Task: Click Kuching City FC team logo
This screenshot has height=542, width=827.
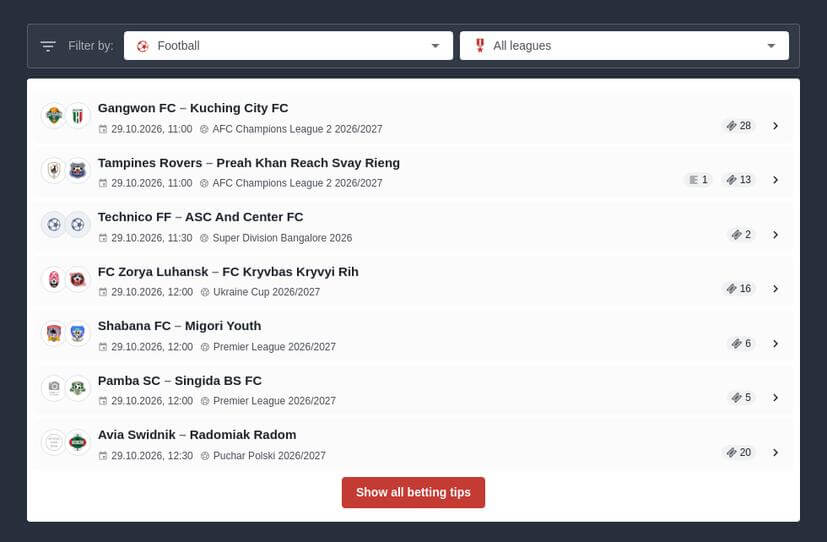Action: pos(78,115)
